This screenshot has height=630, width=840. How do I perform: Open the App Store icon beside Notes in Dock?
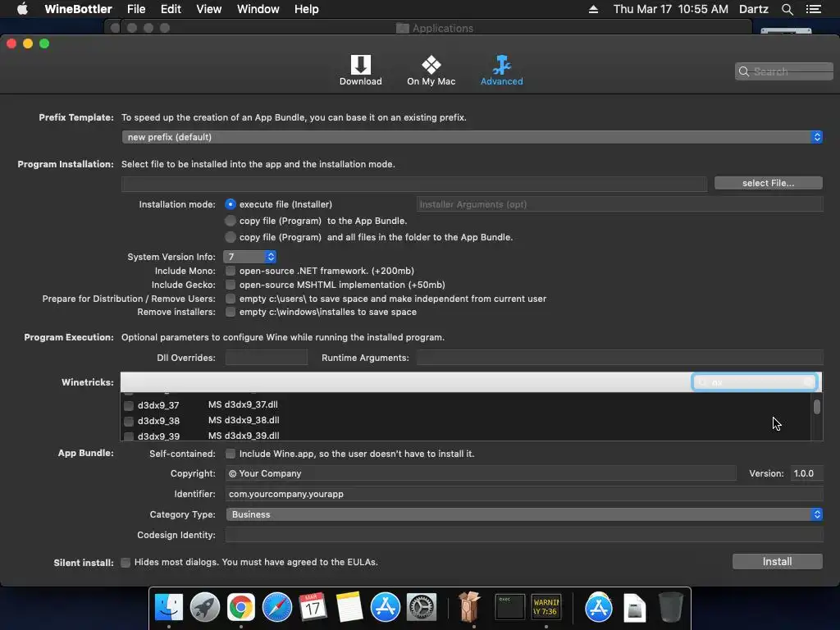coord(386,607)
